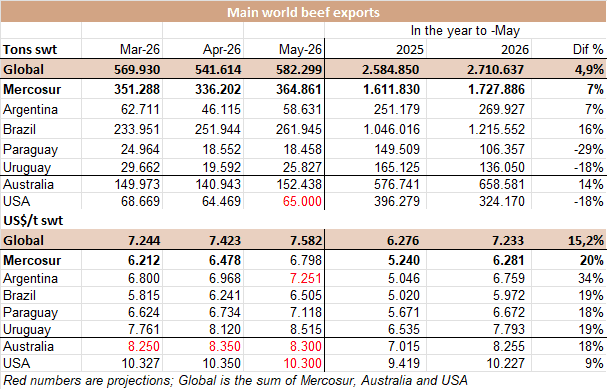Select red Australia projection 8.350
Viewport: 607px width, 389px height.
(225, 346)
